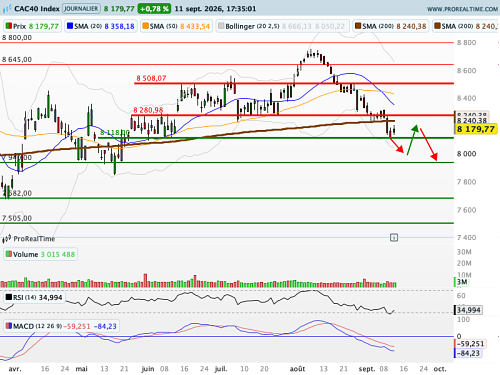Click the 'juin' label on the time axis

pos(148,369)
